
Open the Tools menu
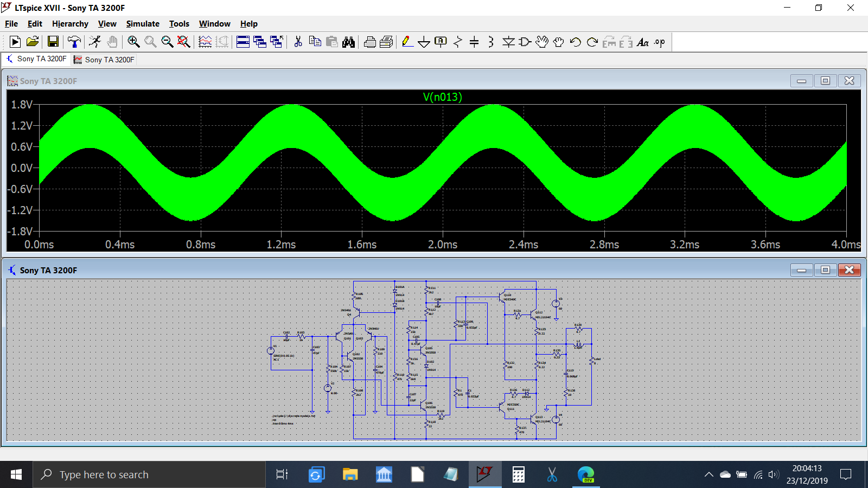tap(179, 24)
